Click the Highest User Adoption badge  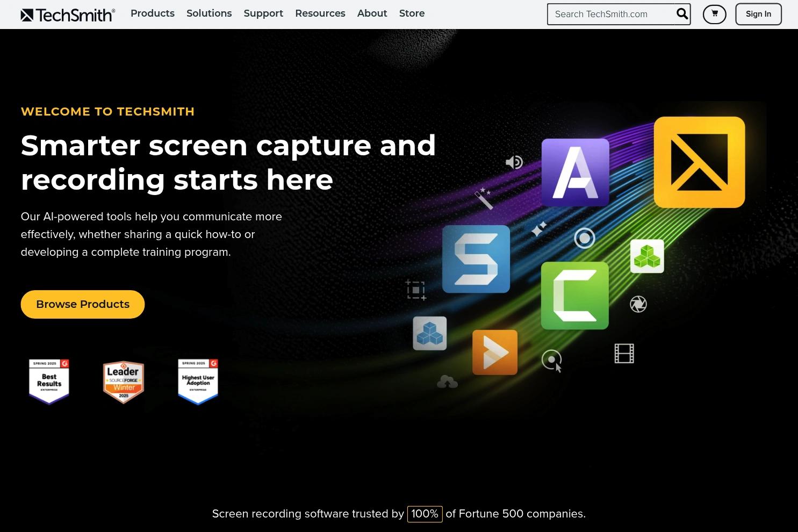coord(198,382)
